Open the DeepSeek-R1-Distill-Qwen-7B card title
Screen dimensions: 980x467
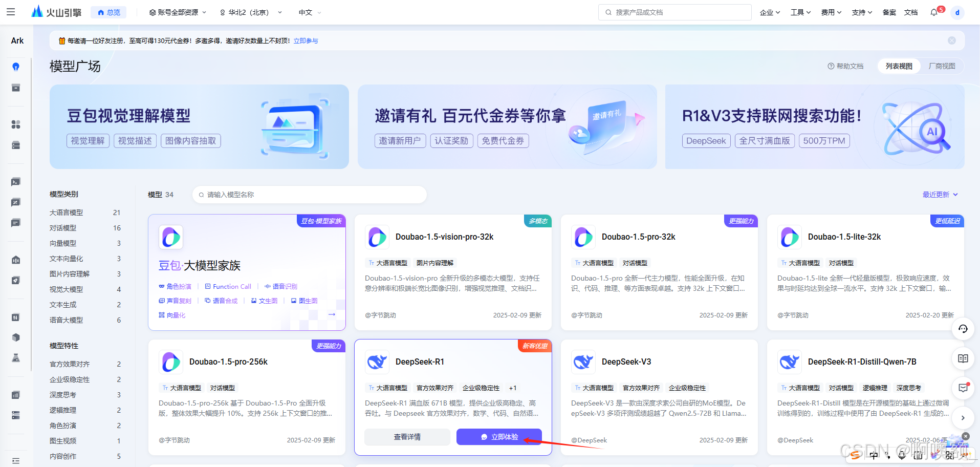point(862,362)
